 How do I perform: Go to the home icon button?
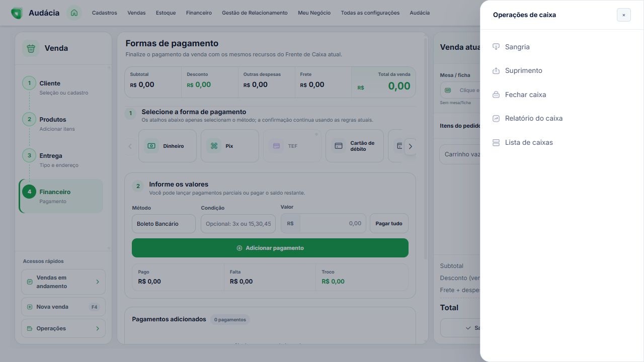(74, 13)
